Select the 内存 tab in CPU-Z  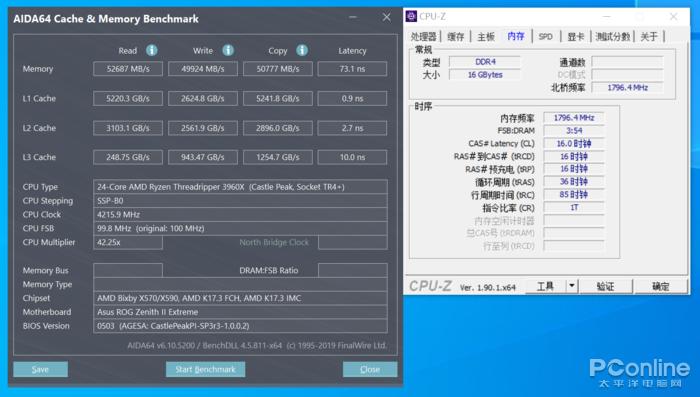(516, 36)
